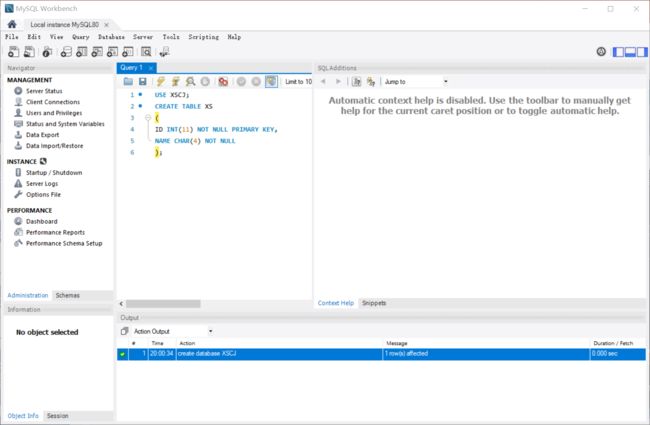Open the Limit to rows dropdown
Viewport: 650px width, 425px height.
298,82
